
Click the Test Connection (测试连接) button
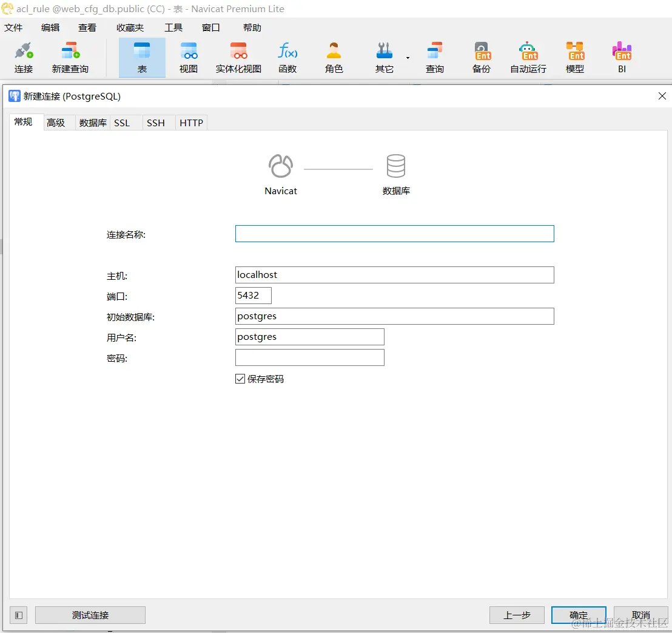(x=90, y=615)
